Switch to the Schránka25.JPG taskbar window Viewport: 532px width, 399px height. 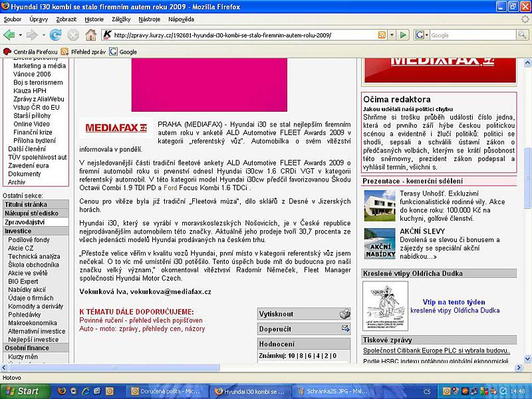(334, 391)
